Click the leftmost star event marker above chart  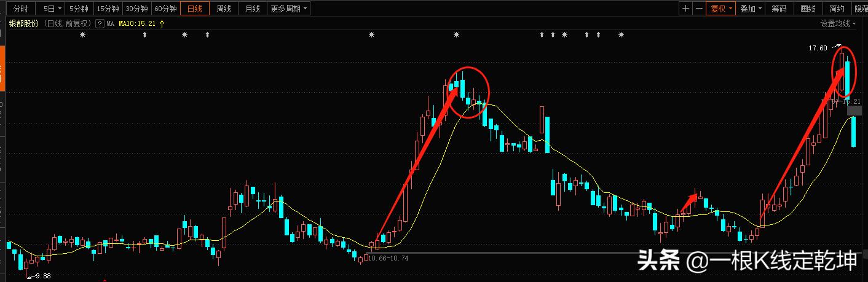click(x=83, y=35)
